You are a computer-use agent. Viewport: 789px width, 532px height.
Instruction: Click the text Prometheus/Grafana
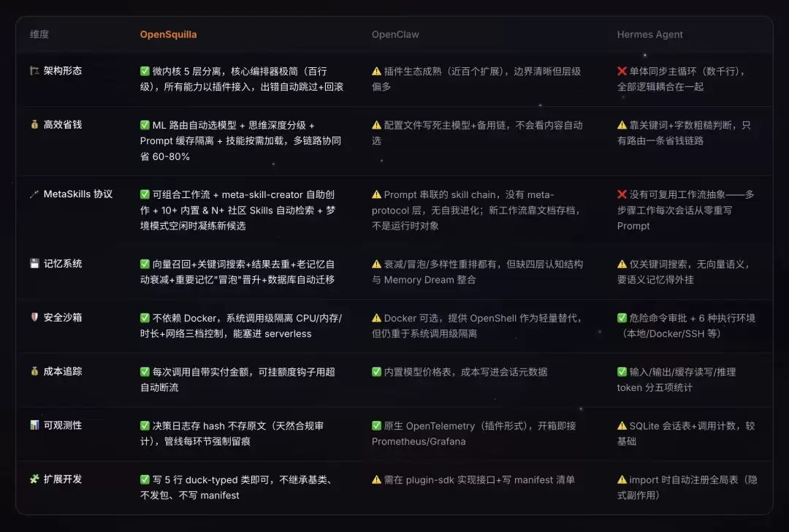coord(419,441)
